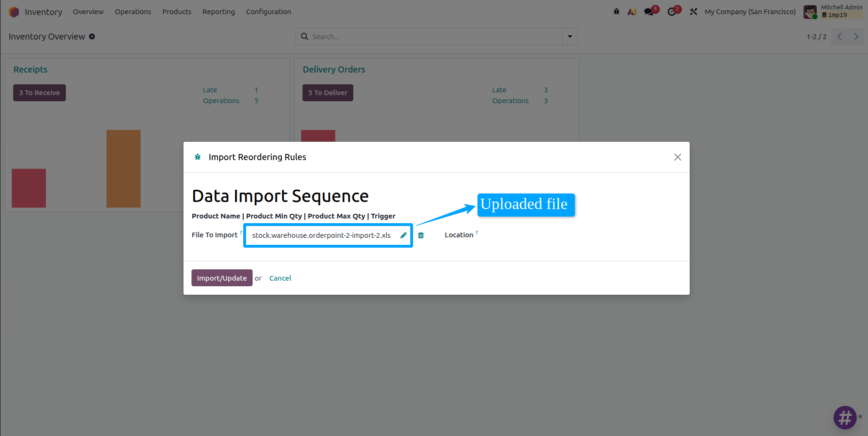Click the Inventory Overview gear icon
The height and width of the screenshot is (436, 868).
[x=92, y=37]
